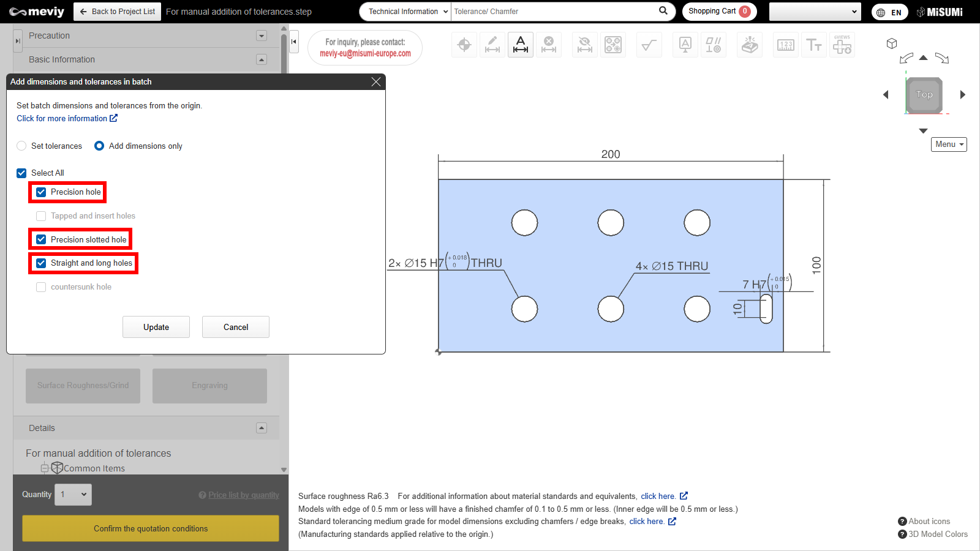The width and height of the screenshot is (980, 551).
Task: Click the Update button
Action: point(156,327)
